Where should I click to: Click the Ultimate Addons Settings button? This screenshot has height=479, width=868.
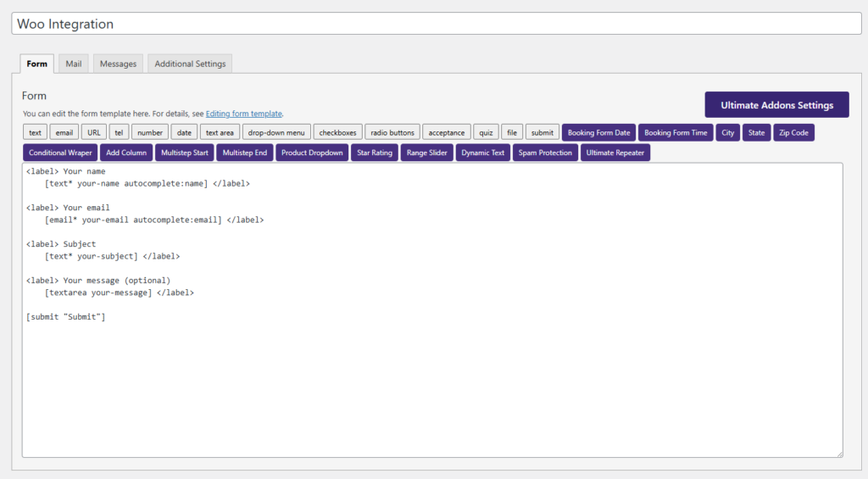pyautogui.click(x=776, y=104)
